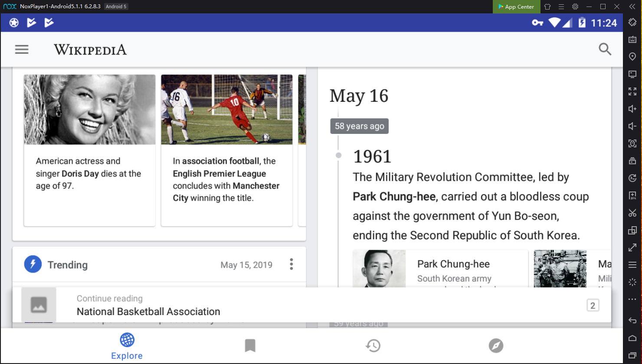The image size is (642, 364).
Task: Open the Wikipedia hamburger navigation menu
Action: (22, 49)
